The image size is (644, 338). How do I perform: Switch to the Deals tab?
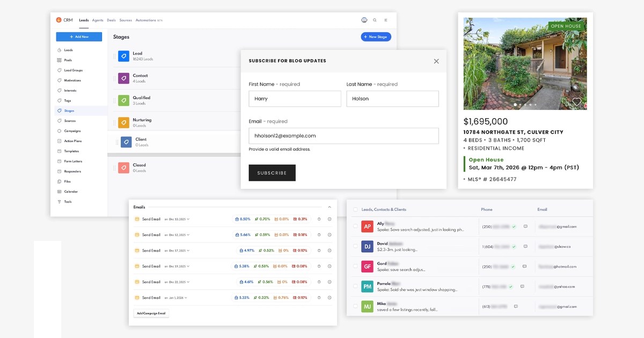pyautogui.click(x=111, y=20)
